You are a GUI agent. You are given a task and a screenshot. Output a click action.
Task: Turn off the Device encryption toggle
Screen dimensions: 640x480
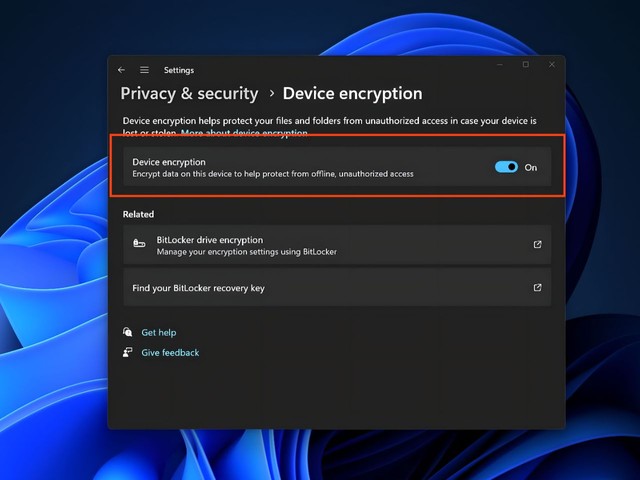[x=506, y=167]
